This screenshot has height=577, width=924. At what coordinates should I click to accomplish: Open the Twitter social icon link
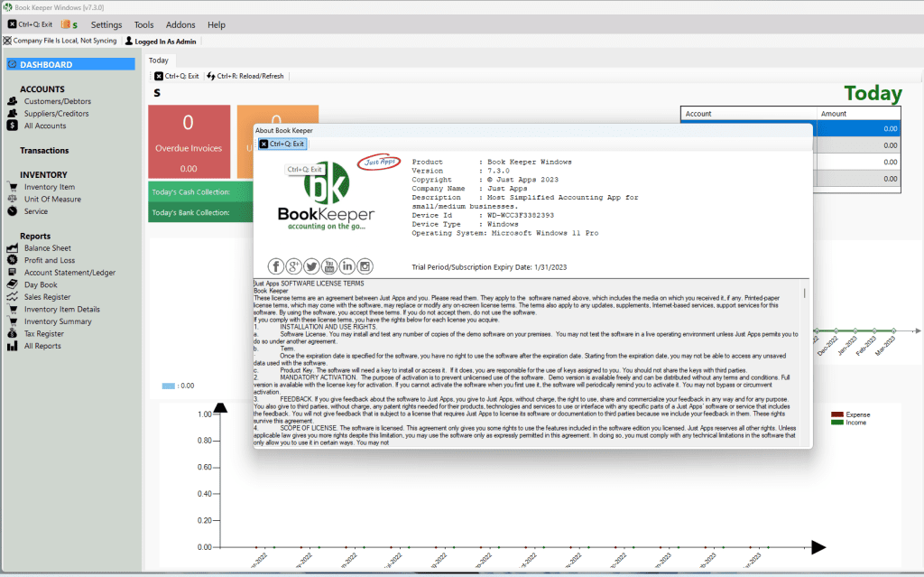tap(311, 265)
